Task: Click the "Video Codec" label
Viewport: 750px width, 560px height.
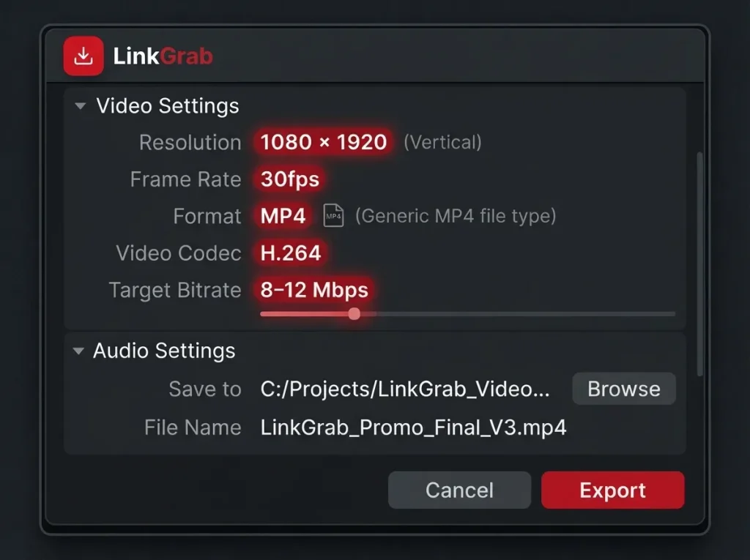Action: tap(179, 253)
